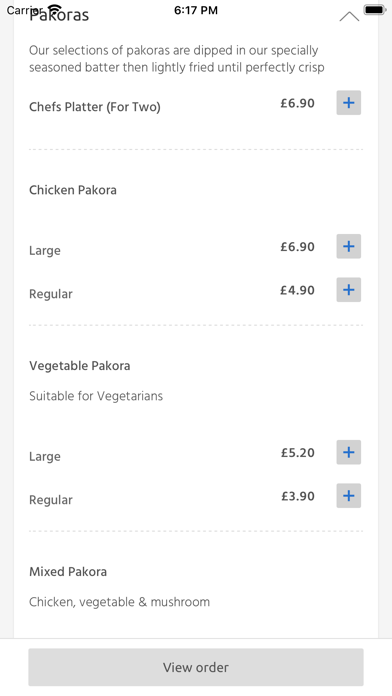Tap the Vegetable Pakora Regular option label
The image size is (392, 696).
coord(51,500)
